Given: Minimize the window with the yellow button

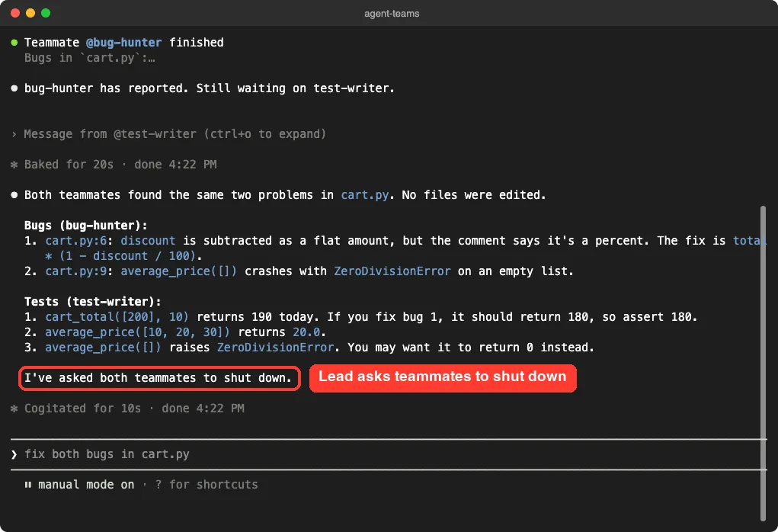Looking at the screenshot, I should tap(30, 13).
